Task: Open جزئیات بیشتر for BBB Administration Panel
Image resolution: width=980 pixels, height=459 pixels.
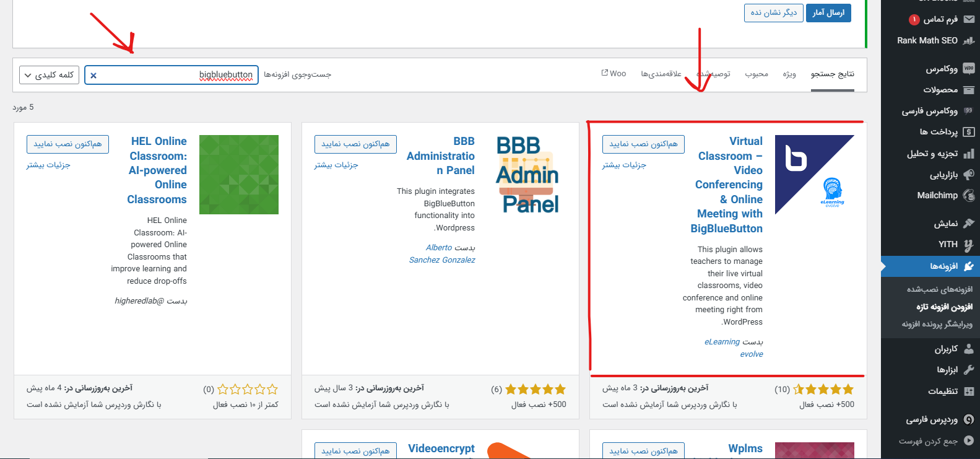Action: 336,165
